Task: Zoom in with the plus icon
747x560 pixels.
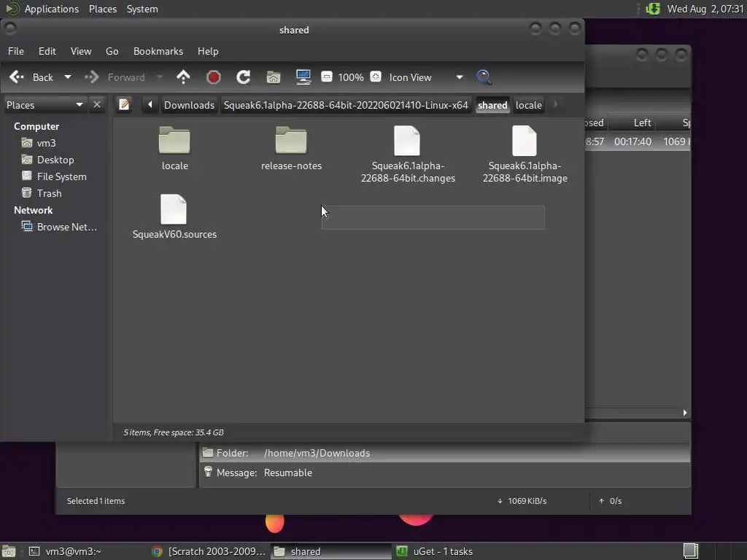Action: pyautogui.click(x=376, y=77)
